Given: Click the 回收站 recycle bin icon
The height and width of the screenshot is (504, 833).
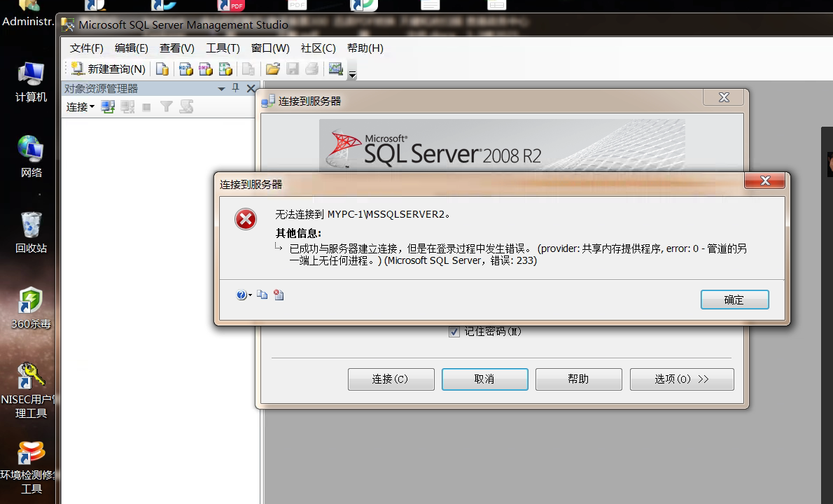Looking at the screenshot, I should pyautogui.click(x=31, y=232).
